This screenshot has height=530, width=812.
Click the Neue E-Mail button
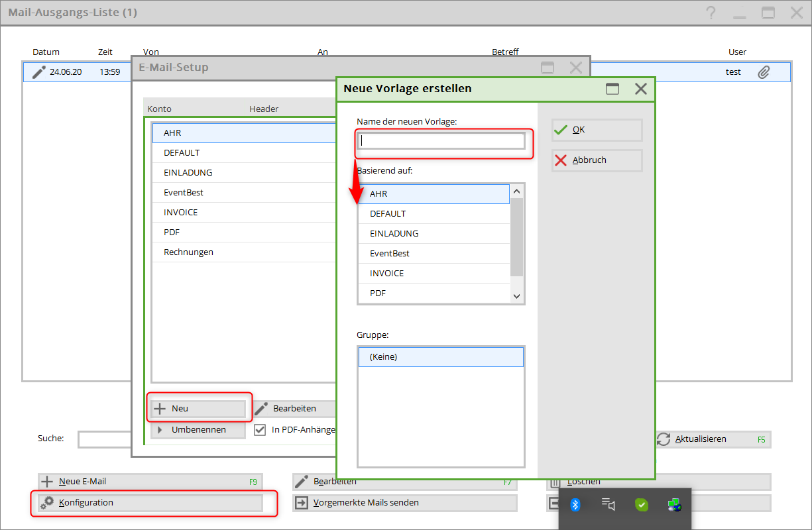pos(150,482)
